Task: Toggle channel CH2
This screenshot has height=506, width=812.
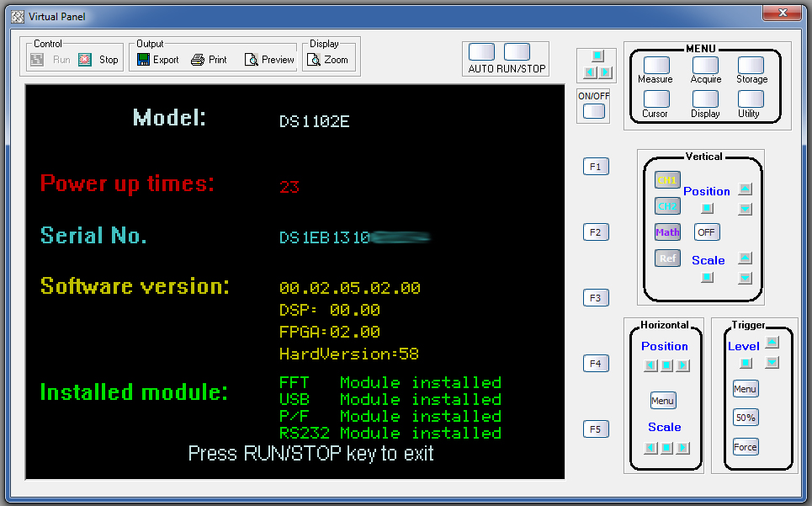Action: pyautogui.click(x=667, y=206)
